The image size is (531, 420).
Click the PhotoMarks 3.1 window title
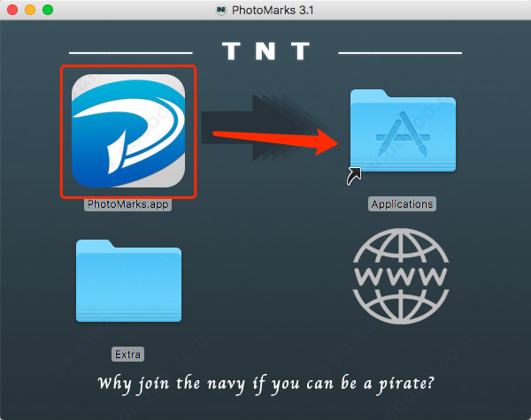tap(273, 10)
